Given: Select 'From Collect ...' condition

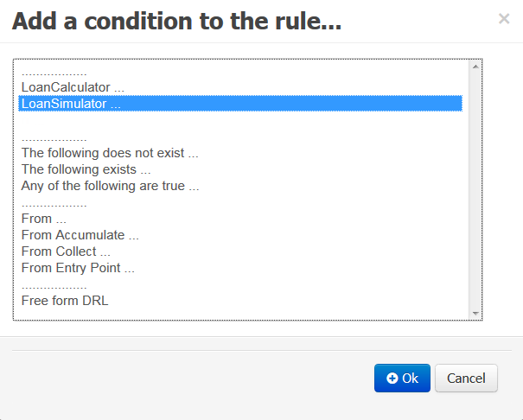Looking at the screenshot, I should 66,251.
